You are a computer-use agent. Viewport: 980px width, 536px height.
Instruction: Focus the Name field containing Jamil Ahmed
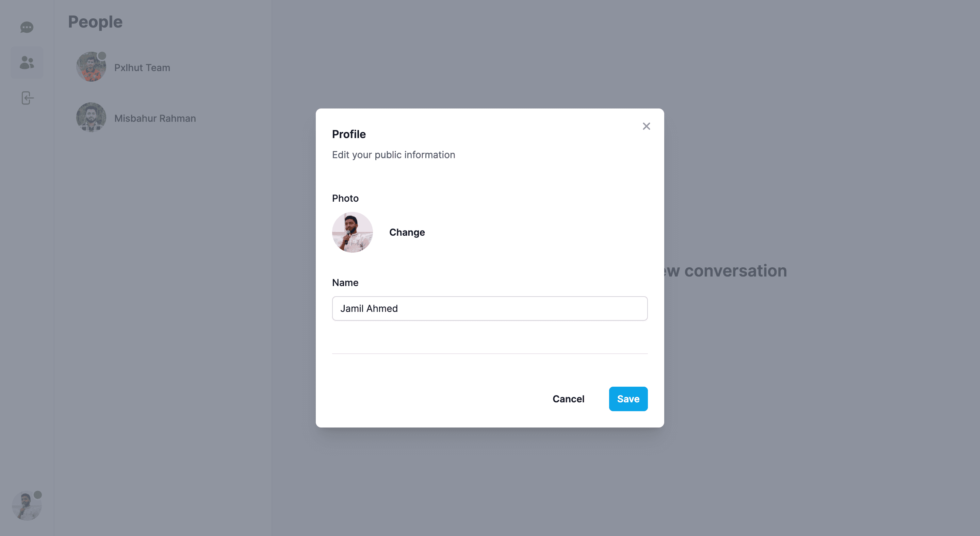point(490,308)
